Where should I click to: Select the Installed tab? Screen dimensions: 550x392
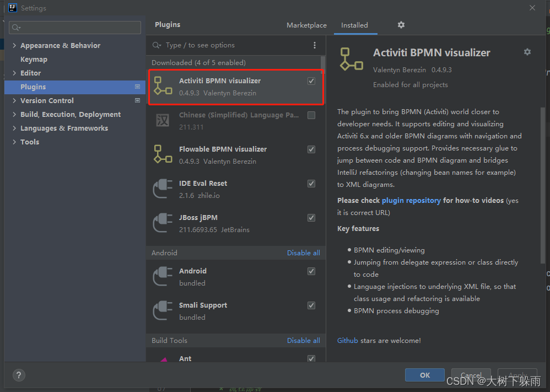pyautogui.click(x=354, y=25)
